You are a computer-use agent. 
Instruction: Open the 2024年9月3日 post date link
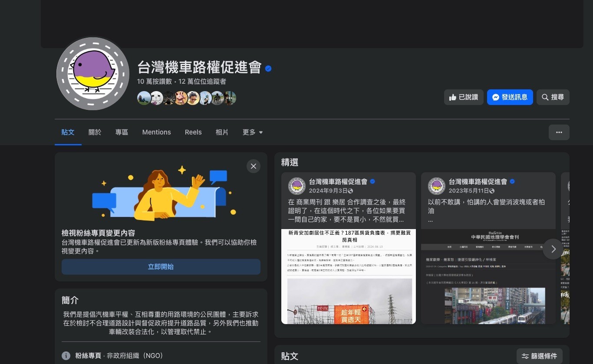point(328,191)
